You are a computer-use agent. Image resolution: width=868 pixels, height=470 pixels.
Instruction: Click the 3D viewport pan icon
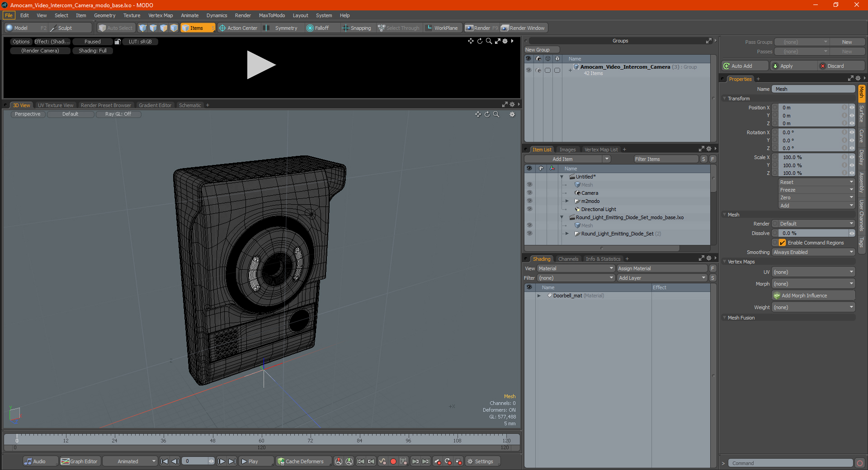point(478,114)
